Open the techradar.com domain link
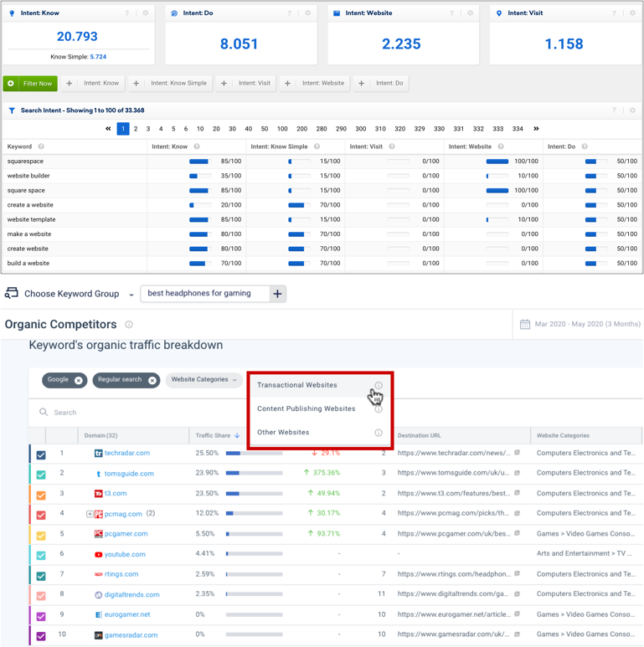The width and height of the screenshot is (644, 647). [x=127, y=453]
